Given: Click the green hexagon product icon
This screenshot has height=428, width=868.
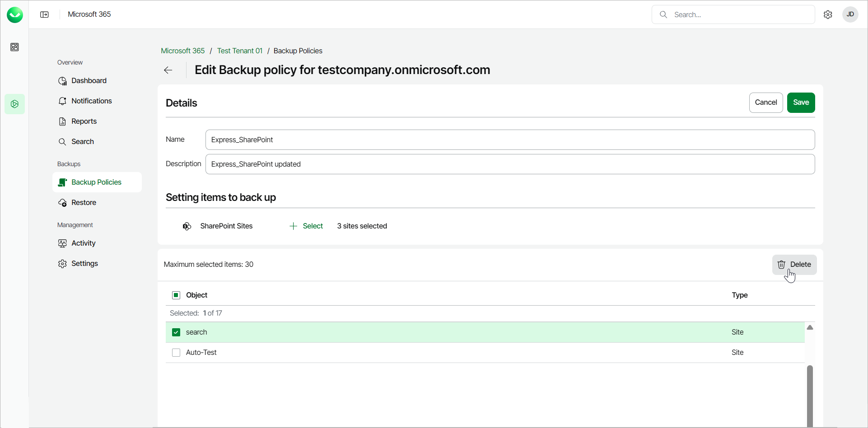Looking at the screenshot, I should (14, 104).
